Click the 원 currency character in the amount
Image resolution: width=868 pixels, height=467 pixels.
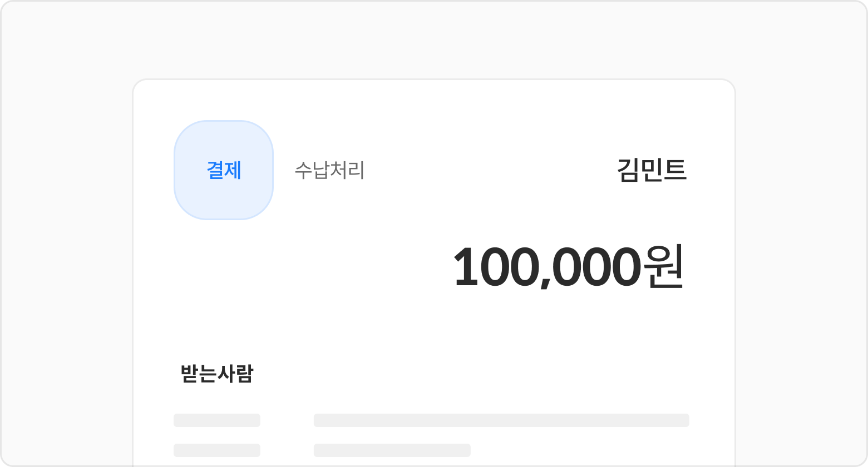[662, 267]
